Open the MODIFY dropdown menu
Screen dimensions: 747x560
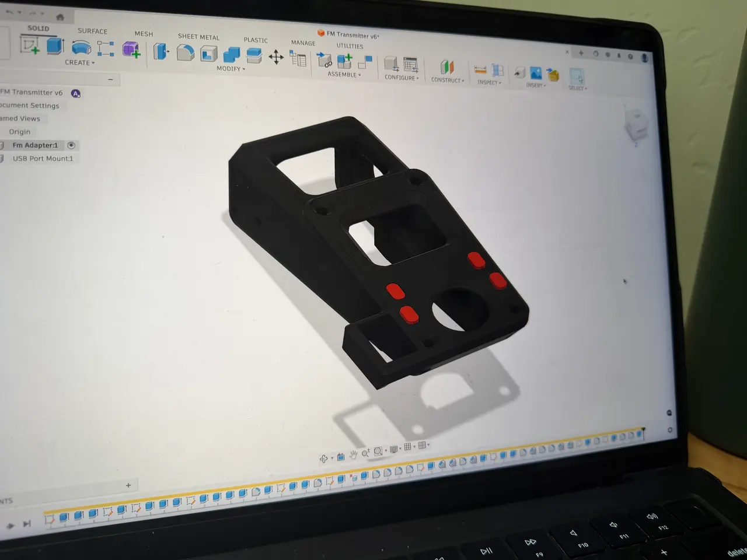[x=231, y=69]
